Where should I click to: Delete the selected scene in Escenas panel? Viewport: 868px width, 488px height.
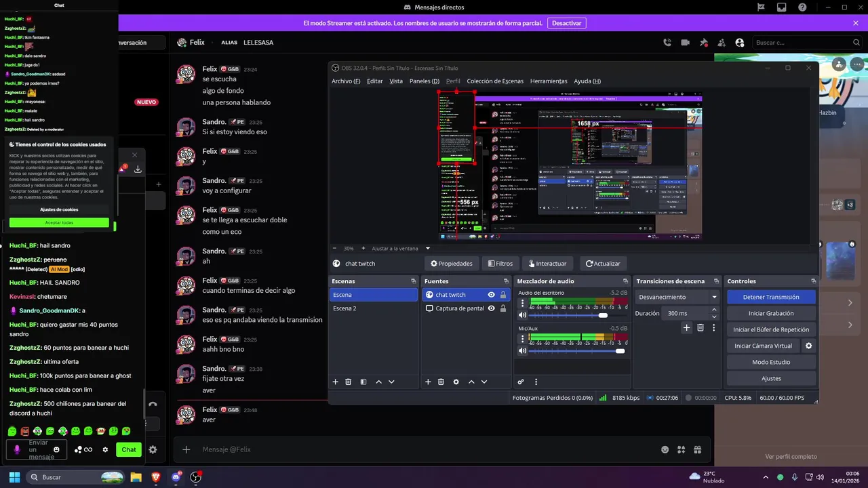[x=349, y=382]
